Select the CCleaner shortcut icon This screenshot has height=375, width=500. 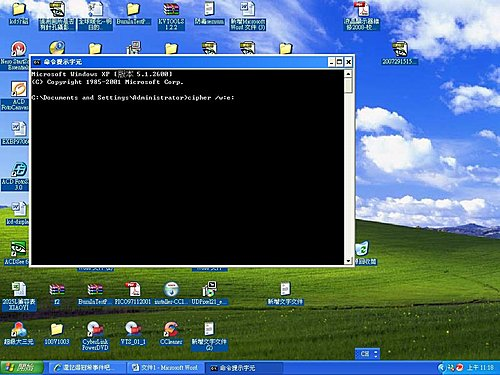tap(171, 333)
